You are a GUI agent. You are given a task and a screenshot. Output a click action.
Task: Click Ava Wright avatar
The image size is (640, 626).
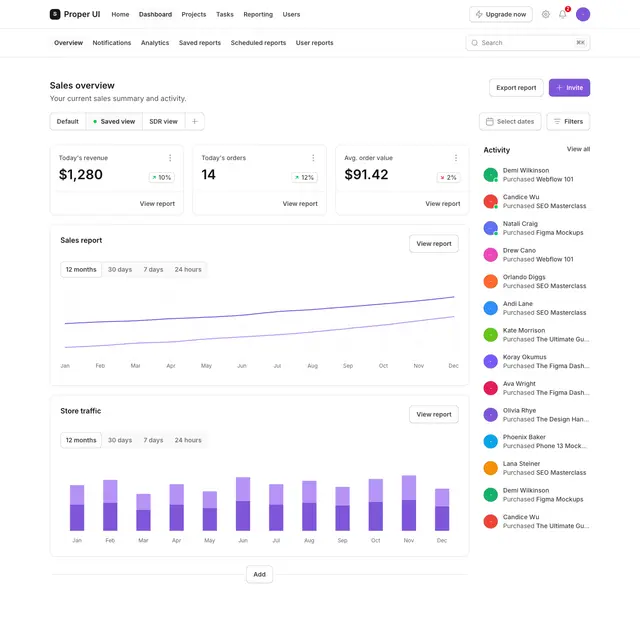click(x=490, y=388)
